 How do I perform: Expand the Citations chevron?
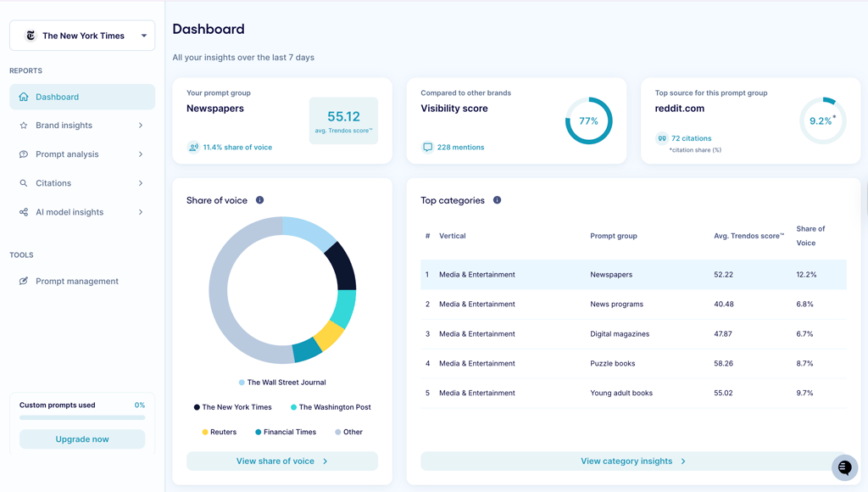(x=141, y=183)
